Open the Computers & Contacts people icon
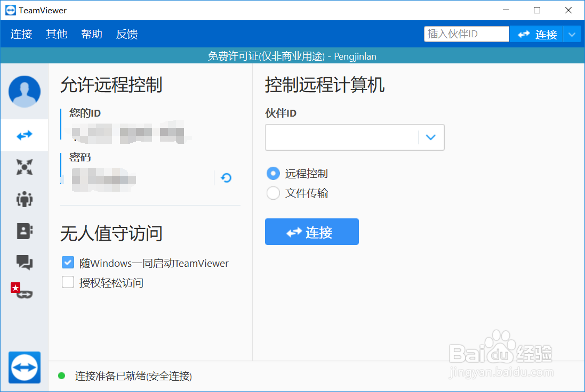Image resolution: width=585 pixels, height=392 pixels. tap(24, 199)
